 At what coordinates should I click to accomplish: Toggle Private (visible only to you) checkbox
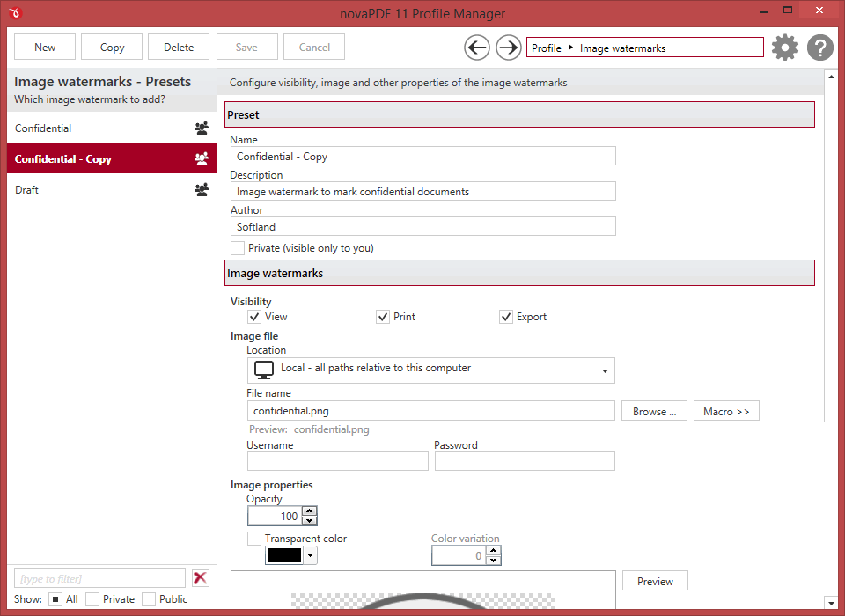coord(238,248)
